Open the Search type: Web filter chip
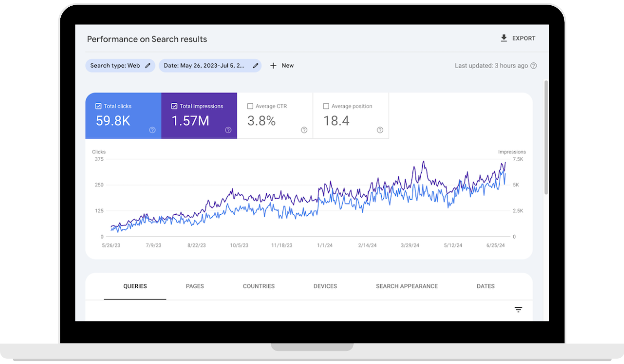 115,66
